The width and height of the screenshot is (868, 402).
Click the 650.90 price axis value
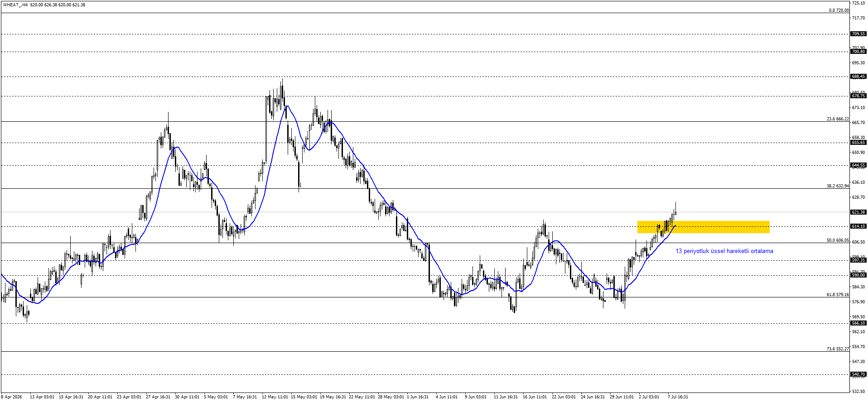pos(858,153)
